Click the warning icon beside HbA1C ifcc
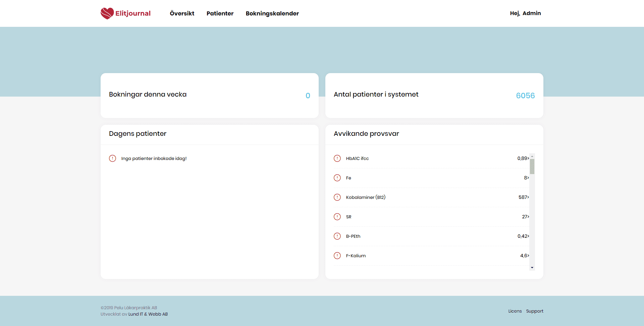Image resolution: width=644 pixels, height=326 pixels. (337, 158)
